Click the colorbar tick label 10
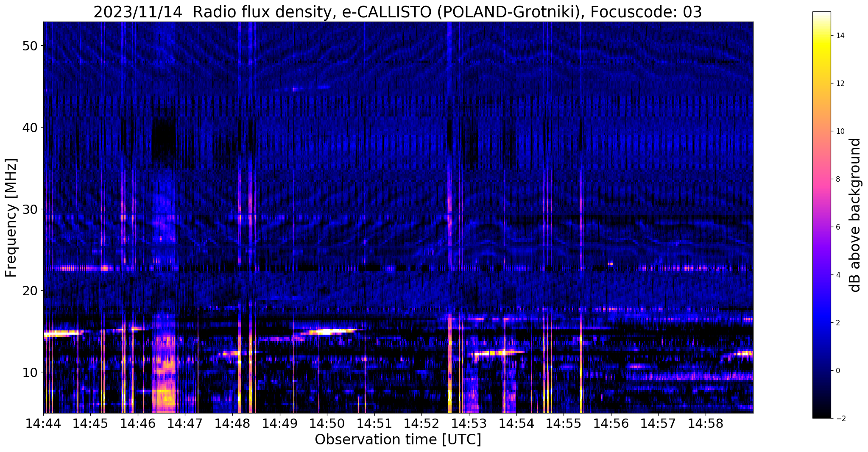868x452 pixels. click(x=839, y=131)
